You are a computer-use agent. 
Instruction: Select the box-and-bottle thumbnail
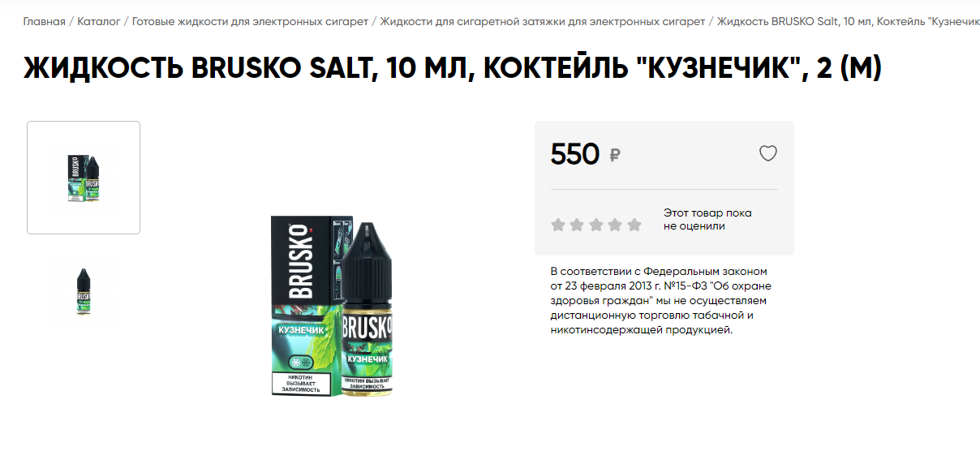(84, 178)
